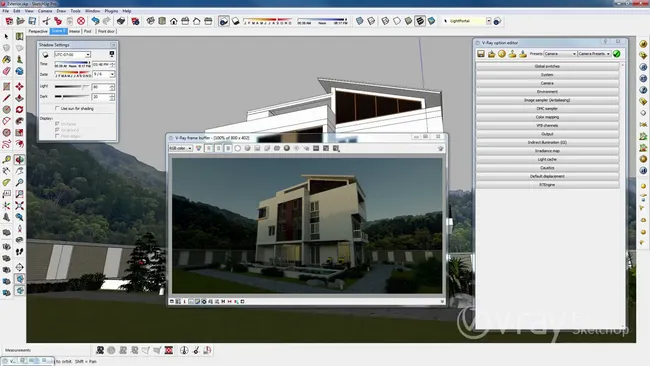650x366 pixels.
Task: Click the save options disk icon in V-Ray editor
Action: (x=481, y=54)
